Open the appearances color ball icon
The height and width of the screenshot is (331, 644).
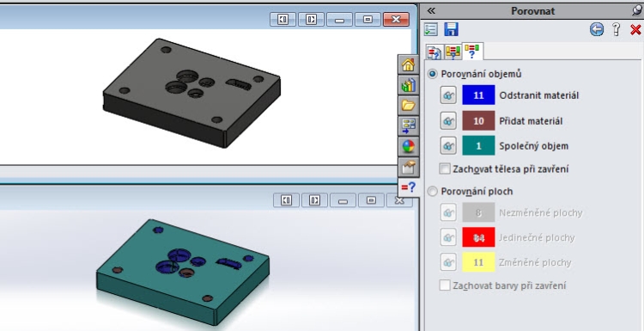408,146
